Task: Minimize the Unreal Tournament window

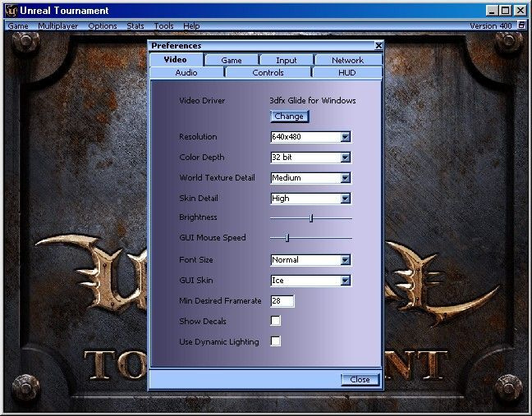Action: point(492,11)
